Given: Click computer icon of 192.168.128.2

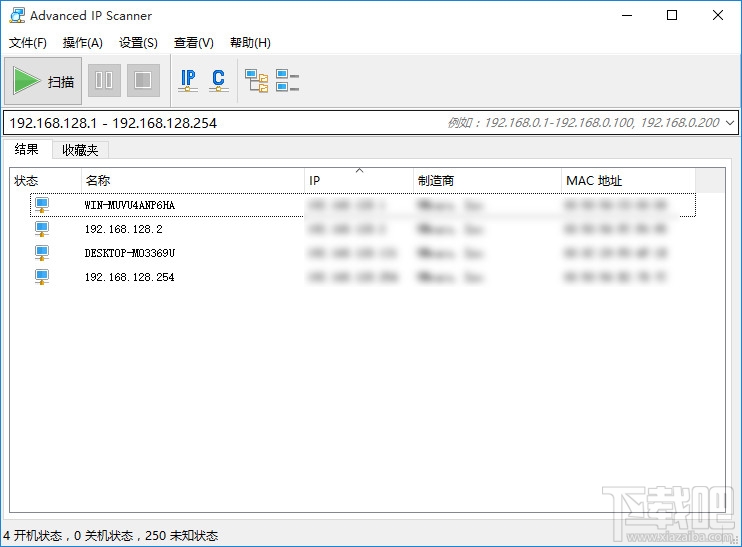Looking at the screenshot, I should click(x=42, y=229).
